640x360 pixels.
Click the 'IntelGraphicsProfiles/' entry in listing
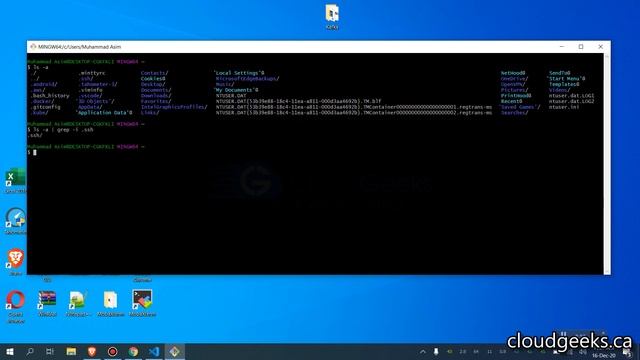[x=173, y=107]
